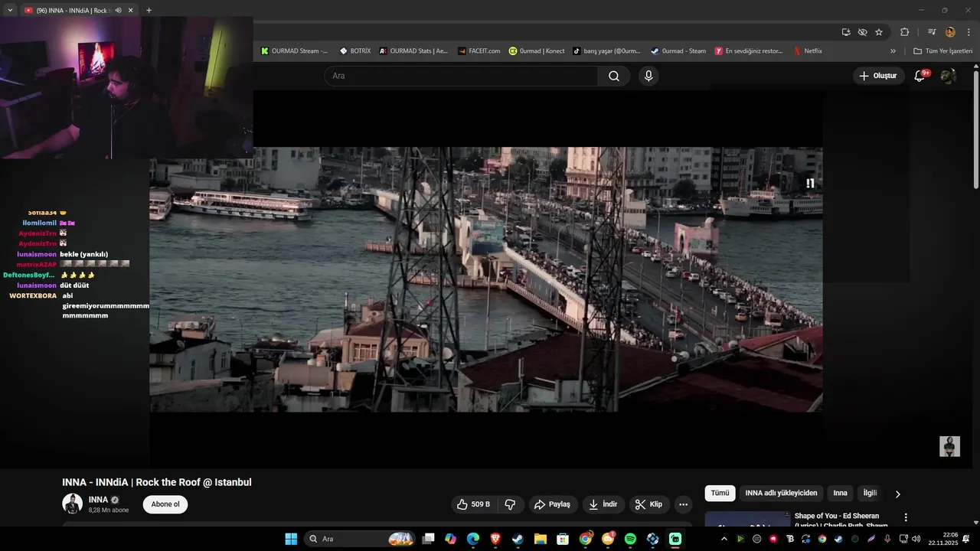Click the page vertical scrollbar
This screenshot has width=980, height=551.
click(975, 130)
